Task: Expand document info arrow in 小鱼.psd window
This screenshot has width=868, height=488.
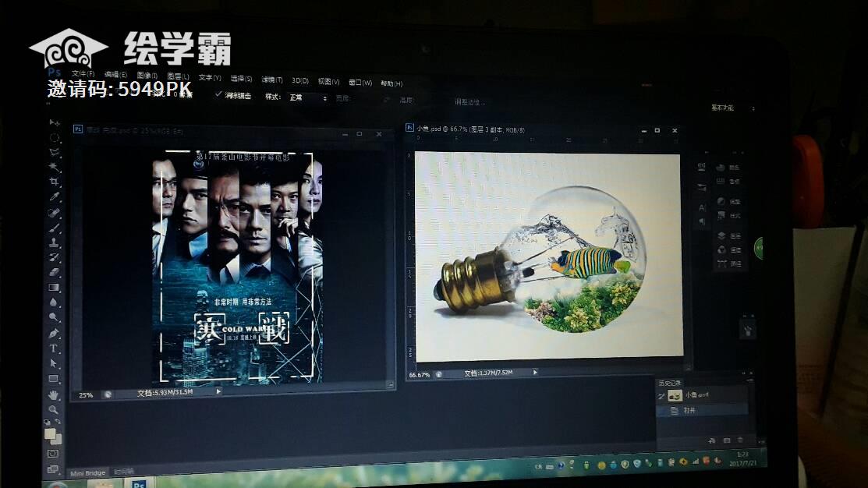Action: pos(535,373)
